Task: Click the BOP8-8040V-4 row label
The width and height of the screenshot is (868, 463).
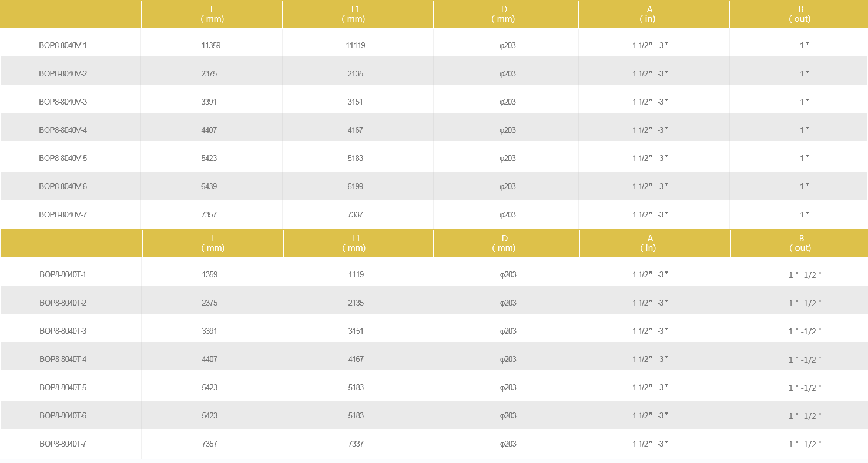Action: tap(63, 130)
